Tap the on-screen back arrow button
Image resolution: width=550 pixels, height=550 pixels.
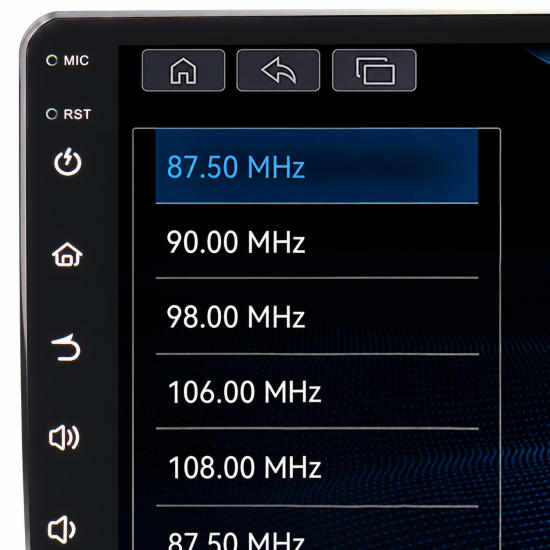click(278, 71)
